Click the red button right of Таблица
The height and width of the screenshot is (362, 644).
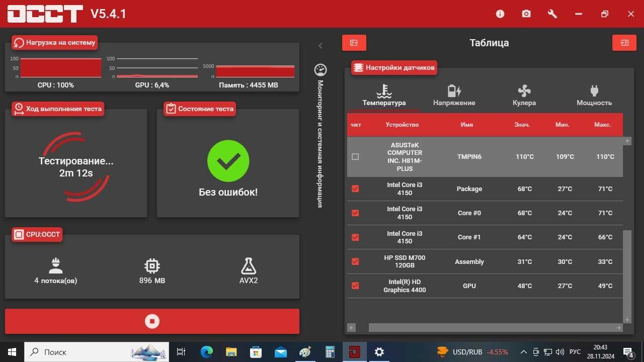pos(624,43)
